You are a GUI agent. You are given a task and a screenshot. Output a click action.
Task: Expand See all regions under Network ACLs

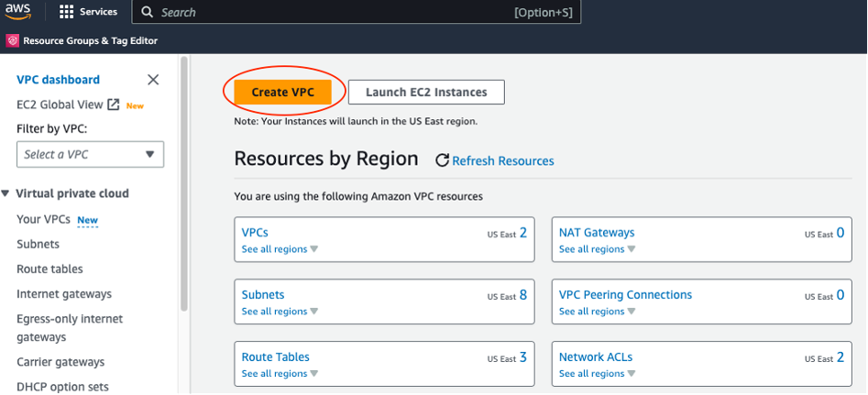coord(598,374)
